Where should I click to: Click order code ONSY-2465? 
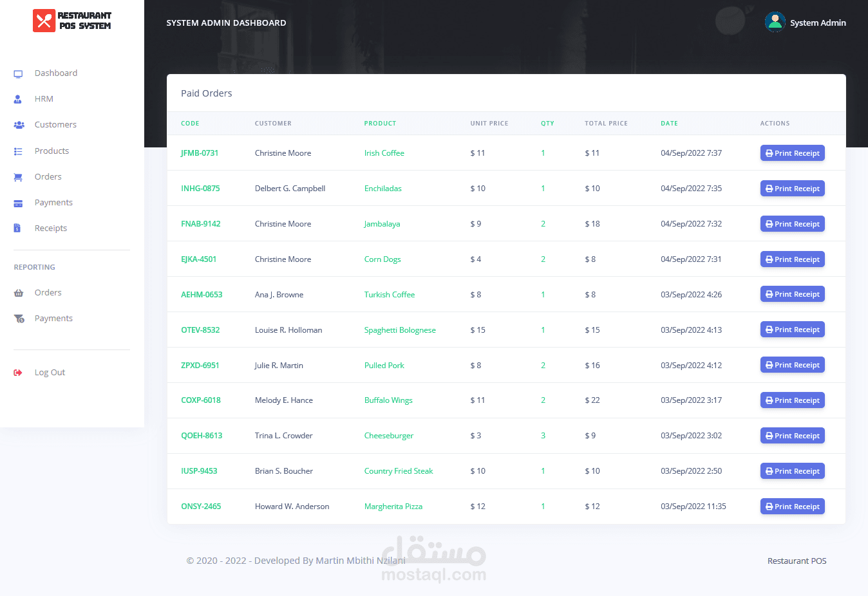pos(201,507)
